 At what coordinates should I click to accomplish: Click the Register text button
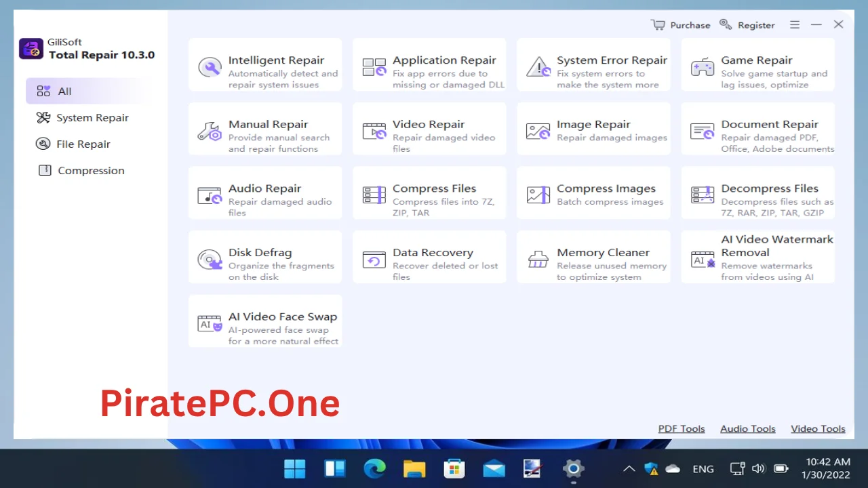coord(756,25)
